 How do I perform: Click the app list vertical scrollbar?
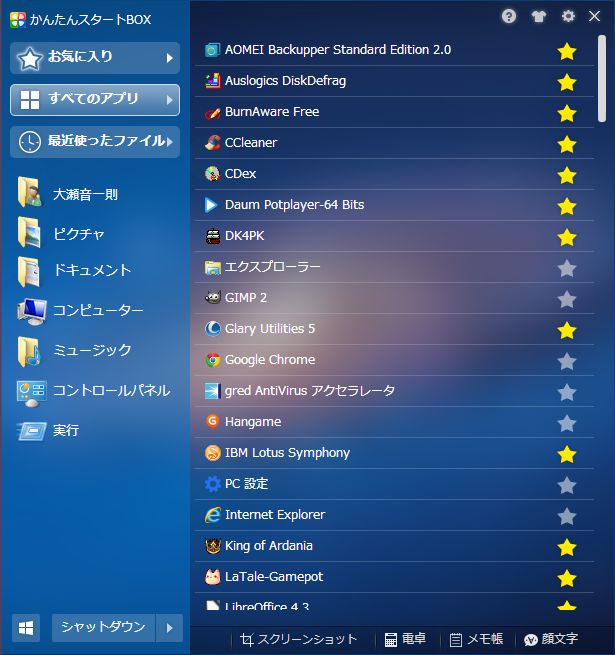click(x=602, y=79)
